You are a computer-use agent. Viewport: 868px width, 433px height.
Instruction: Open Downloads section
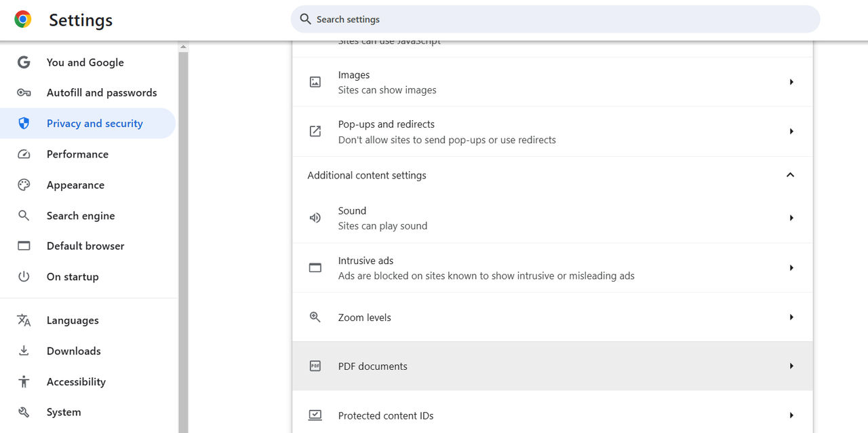pos(87,351)
